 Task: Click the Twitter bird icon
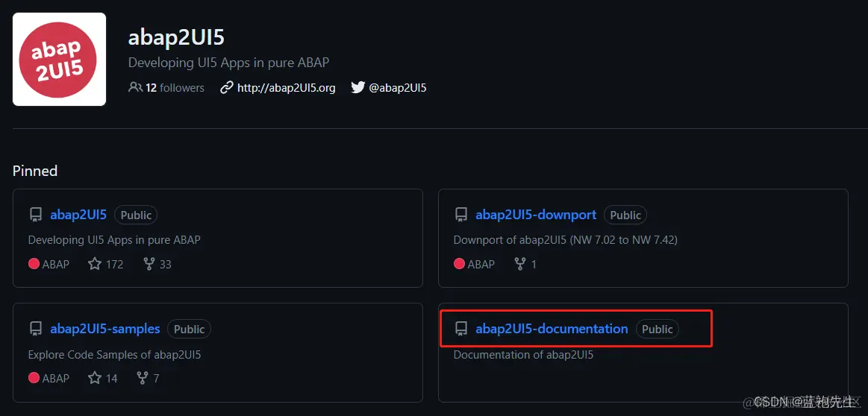[358, 87]
